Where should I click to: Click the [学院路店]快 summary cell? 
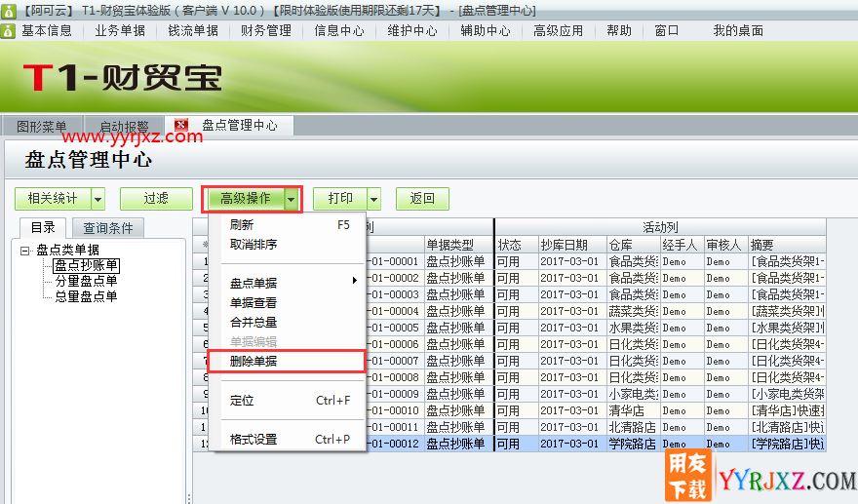coord(787,444)
